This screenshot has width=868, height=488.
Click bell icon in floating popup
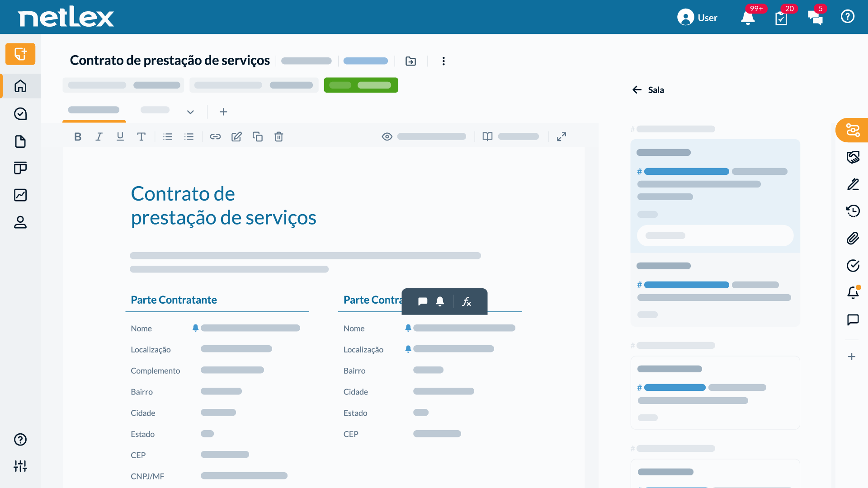[x=440, y=302]
